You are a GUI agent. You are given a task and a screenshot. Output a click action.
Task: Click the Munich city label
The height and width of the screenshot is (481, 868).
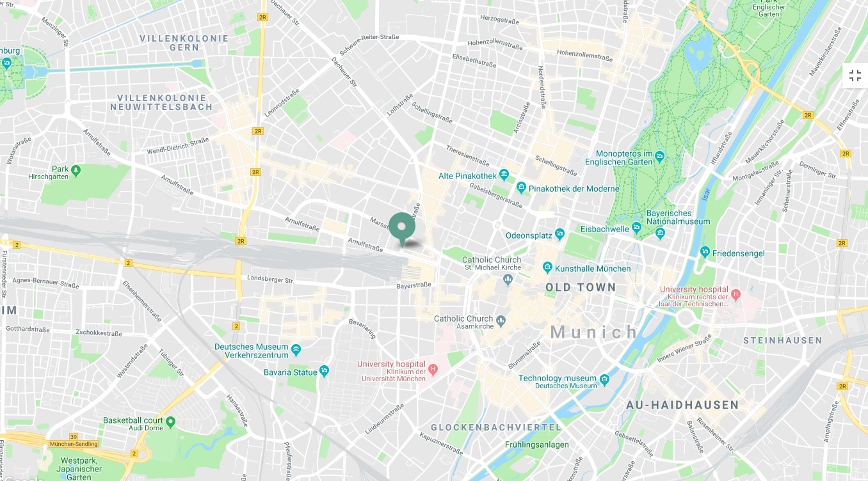(x=595, y=332)
